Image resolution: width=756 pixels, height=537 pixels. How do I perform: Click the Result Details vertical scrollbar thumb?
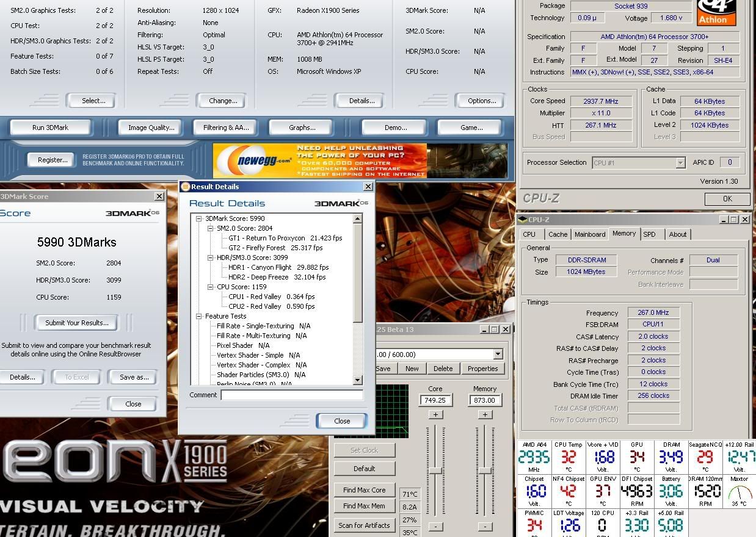pos(358,273)
